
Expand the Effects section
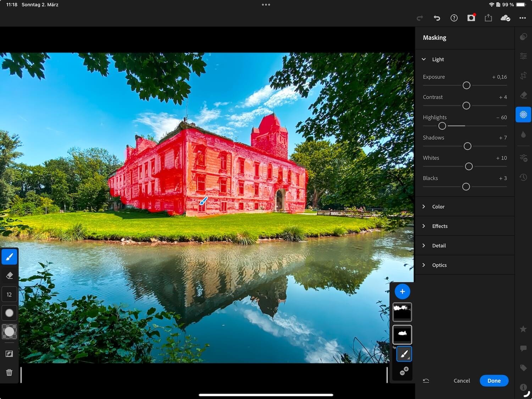440,226
